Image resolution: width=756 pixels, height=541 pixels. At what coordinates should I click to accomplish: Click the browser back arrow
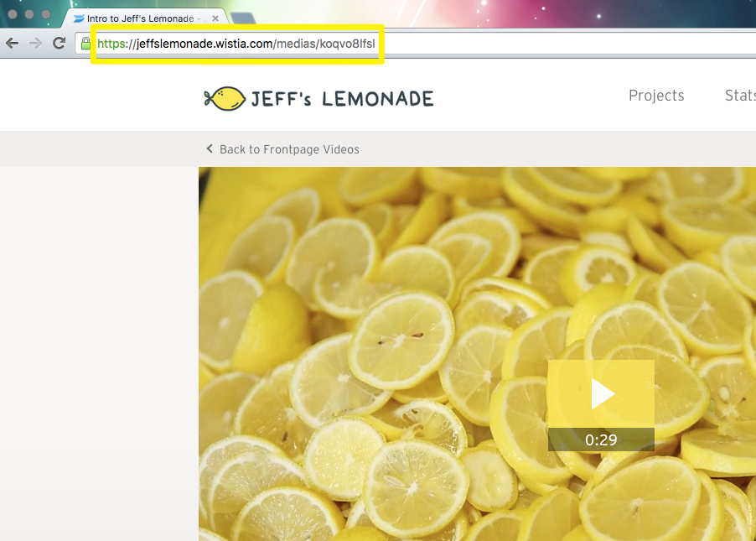pyautogui.click(x=12, y=43)
